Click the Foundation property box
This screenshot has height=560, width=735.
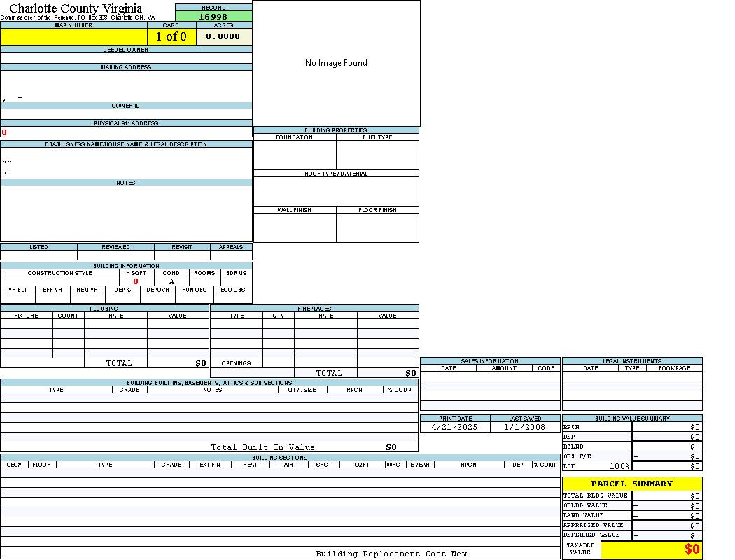point(295,155)
